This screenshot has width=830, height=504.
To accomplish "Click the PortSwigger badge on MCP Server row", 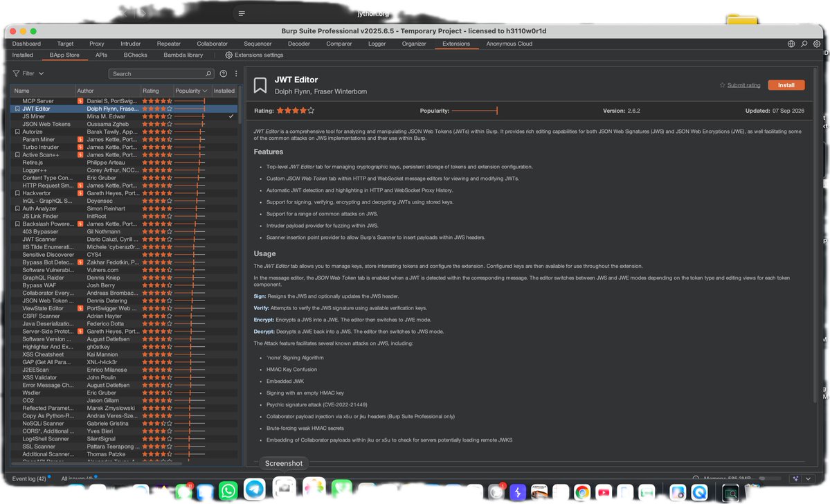I will pos(80,100).
